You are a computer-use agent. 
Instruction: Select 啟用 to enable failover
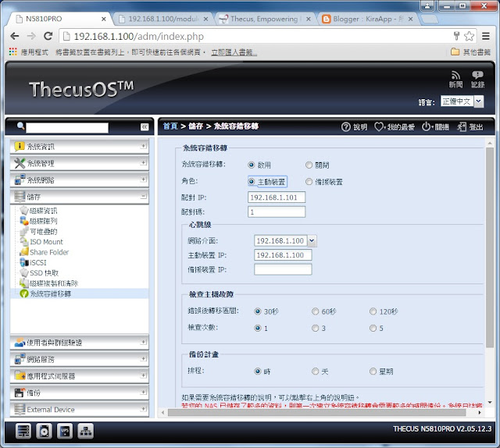coord(252,165)
